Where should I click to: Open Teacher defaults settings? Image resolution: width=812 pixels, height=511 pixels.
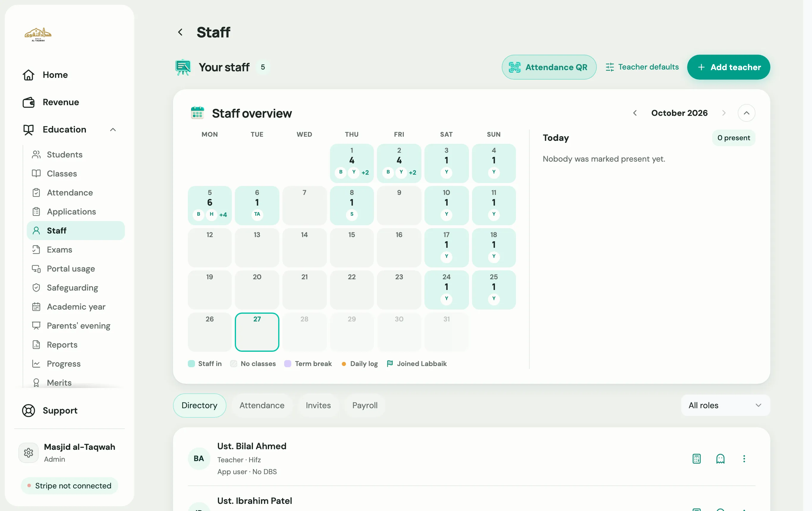click(642, 67)
